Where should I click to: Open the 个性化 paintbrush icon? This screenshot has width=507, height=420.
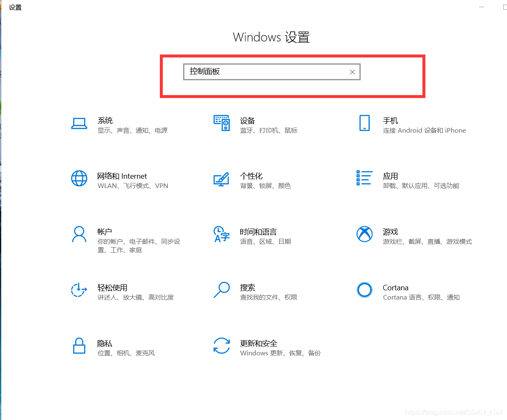222,179
